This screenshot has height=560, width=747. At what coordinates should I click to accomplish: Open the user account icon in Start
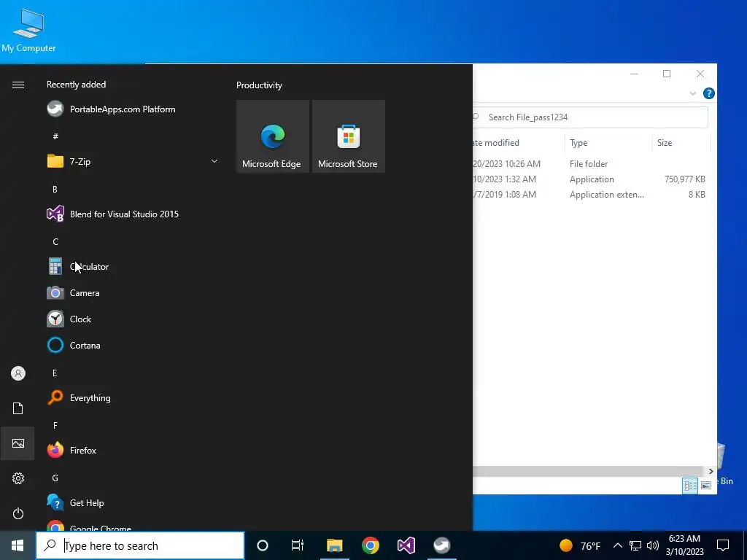[18, 373]
